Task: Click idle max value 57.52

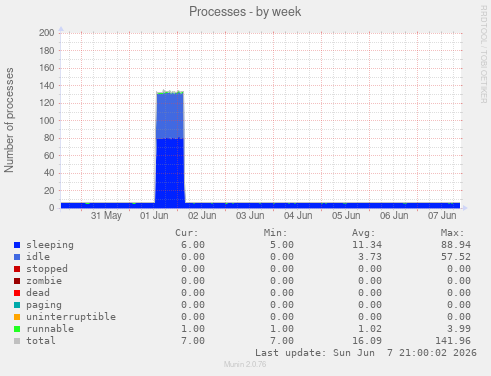Action: [456, 257]
